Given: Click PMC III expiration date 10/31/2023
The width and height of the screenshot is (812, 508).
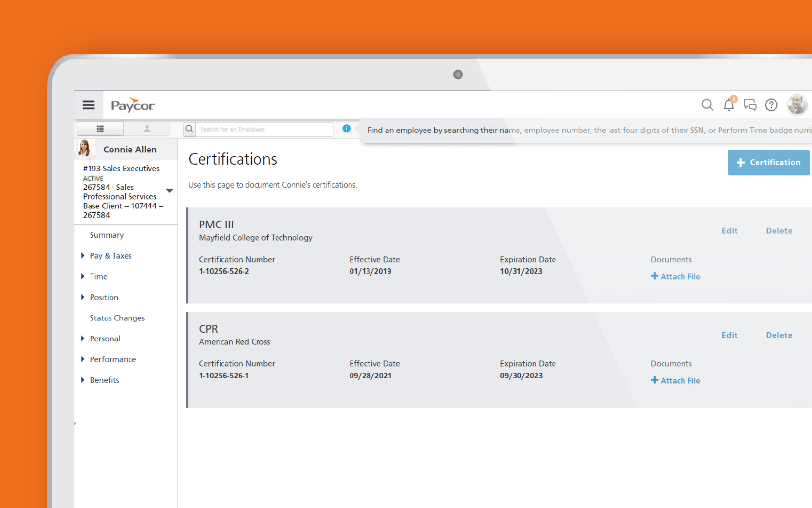Looking at the screenshot, I should [521, 271].
